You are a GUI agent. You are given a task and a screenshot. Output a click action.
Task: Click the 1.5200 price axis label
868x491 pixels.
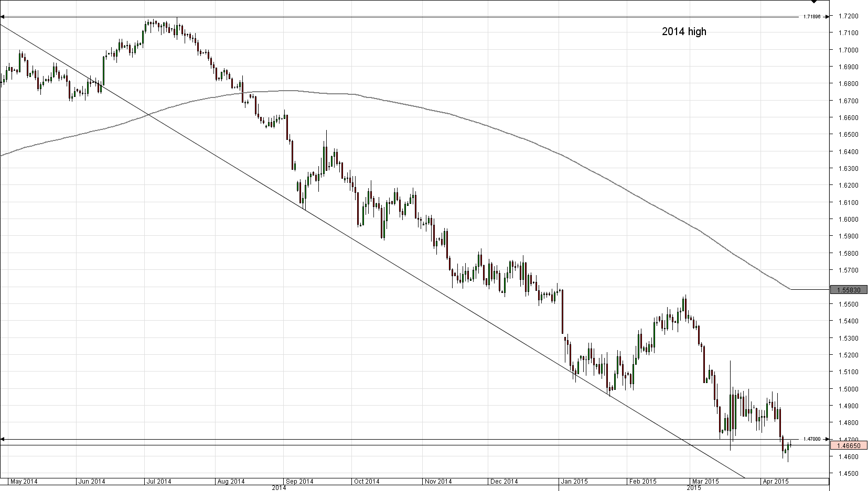click(849, 355)
